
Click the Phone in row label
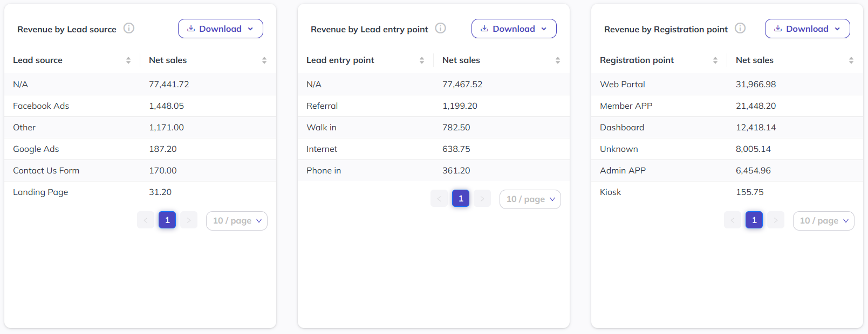point(324,171)
